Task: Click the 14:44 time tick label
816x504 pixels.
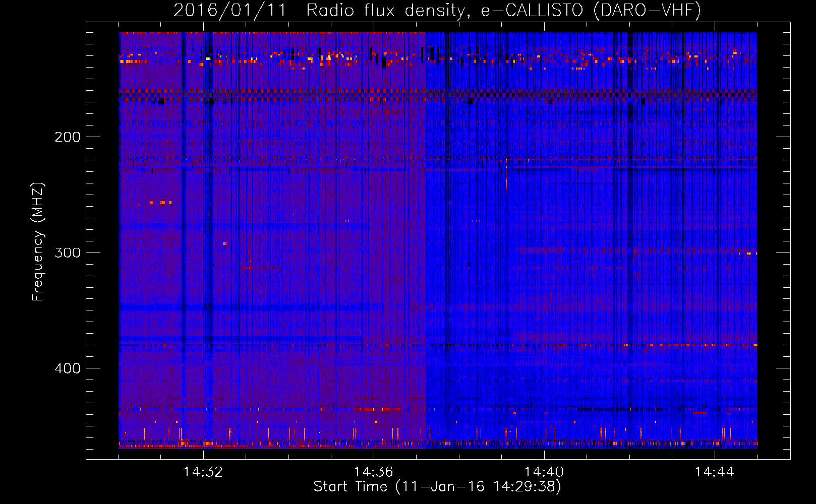Action: (x=715, y=472)
